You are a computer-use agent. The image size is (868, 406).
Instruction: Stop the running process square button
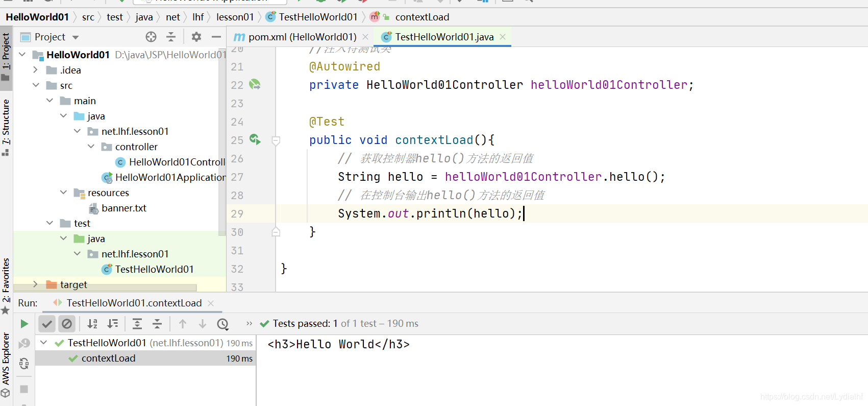[x=24, y=389]
